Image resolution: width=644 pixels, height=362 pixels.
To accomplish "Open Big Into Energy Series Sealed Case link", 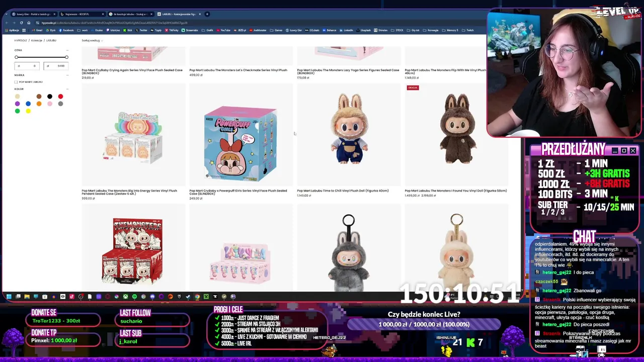I will point(129,192).
